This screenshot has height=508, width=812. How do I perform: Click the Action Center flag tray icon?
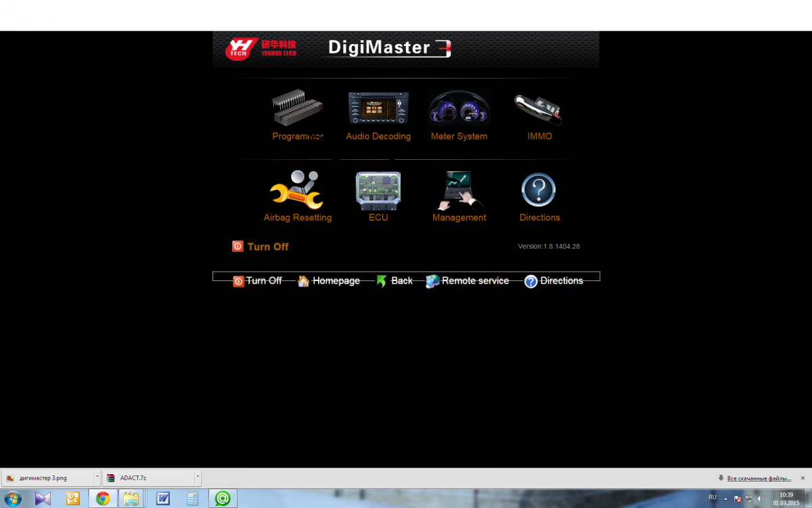(738, 499)
